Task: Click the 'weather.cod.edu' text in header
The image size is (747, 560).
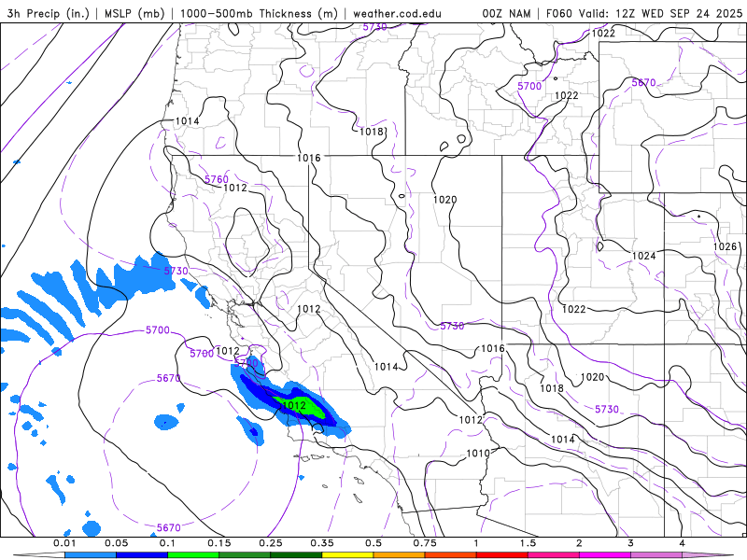Action: 397,13
